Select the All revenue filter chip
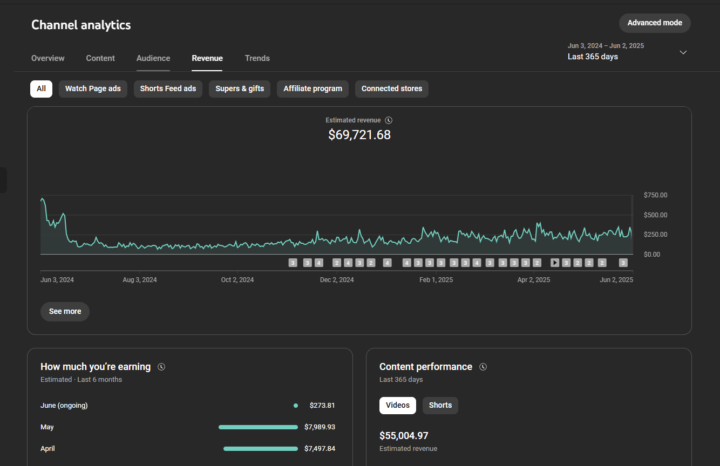This screenshot has height=466, width=720. coord(41,89)
